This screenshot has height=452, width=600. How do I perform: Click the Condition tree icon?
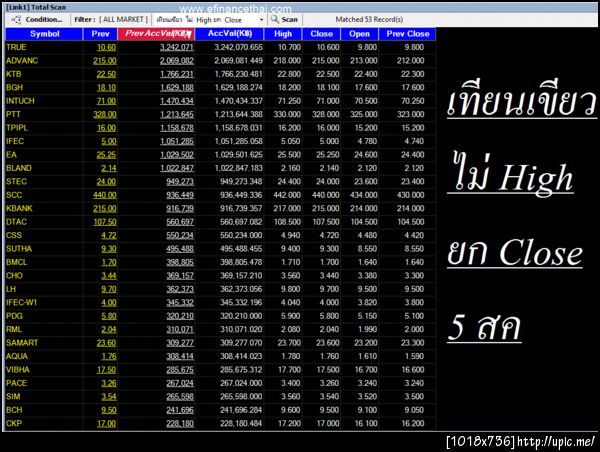pos(16,20)
